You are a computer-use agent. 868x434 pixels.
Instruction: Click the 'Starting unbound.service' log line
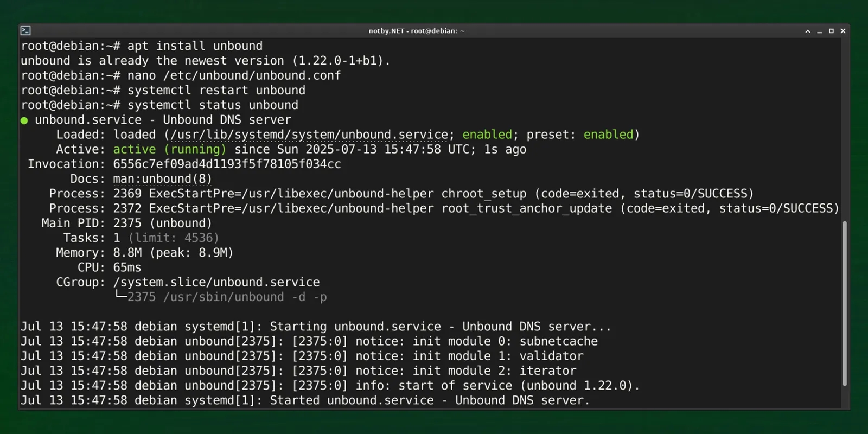pyautogui.click(x=316, y=327)
